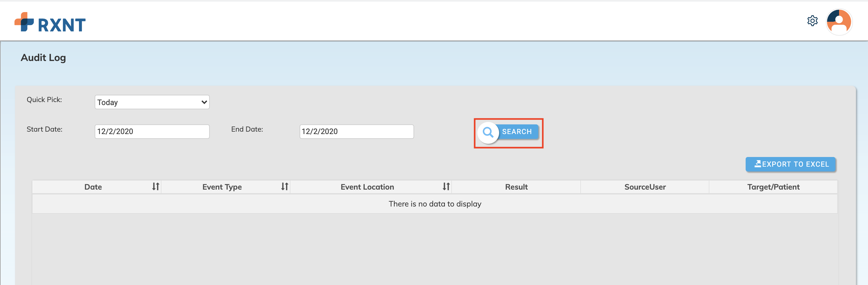
Task: Open the user profile avatar
Action: tap(839, 22)
